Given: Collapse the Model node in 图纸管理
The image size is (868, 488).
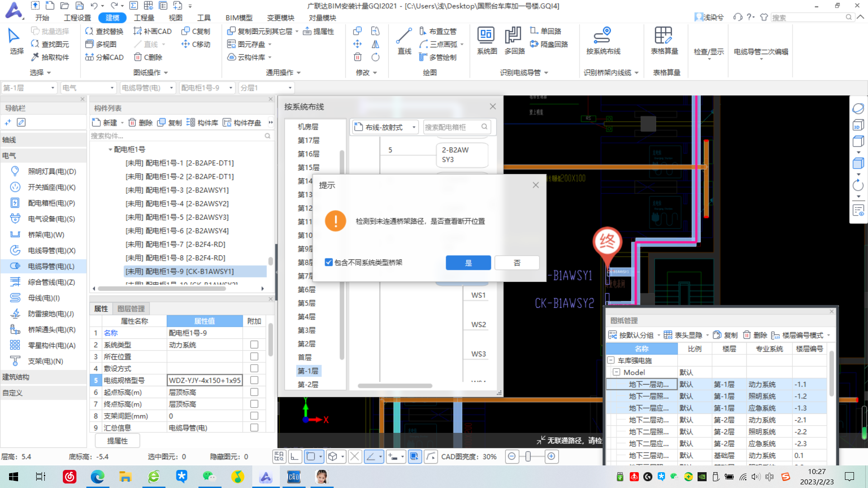Looking at the screenshot, I should (x=616, y=372).
